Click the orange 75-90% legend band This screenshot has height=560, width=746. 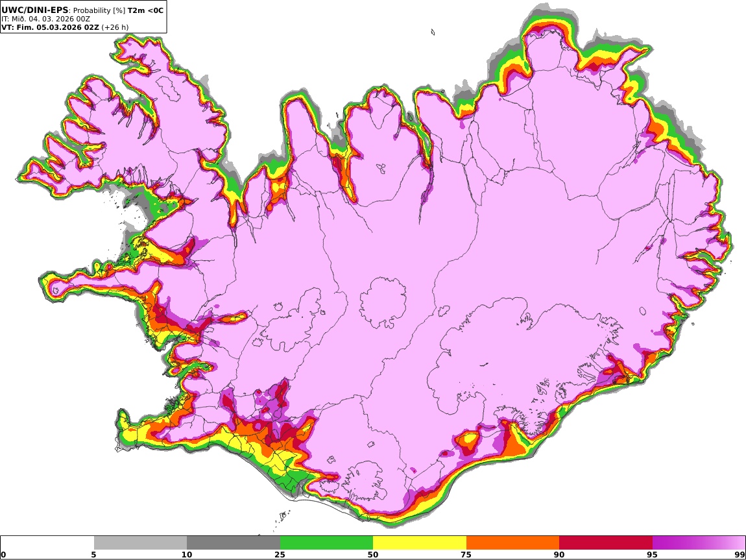(x=512, y=542)
